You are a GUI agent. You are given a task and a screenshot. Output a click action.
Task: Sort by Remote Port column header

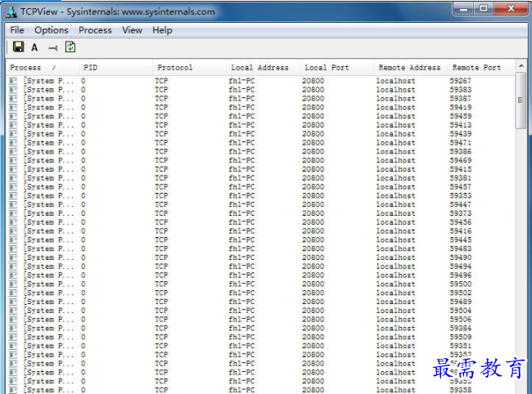point(480,67)
